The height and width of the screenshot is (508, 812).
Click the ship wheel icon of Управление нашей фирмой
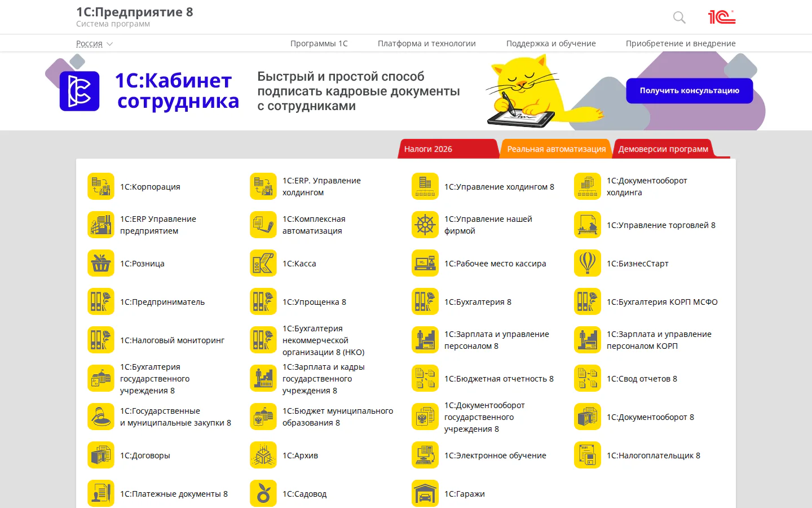click(425, 225)
